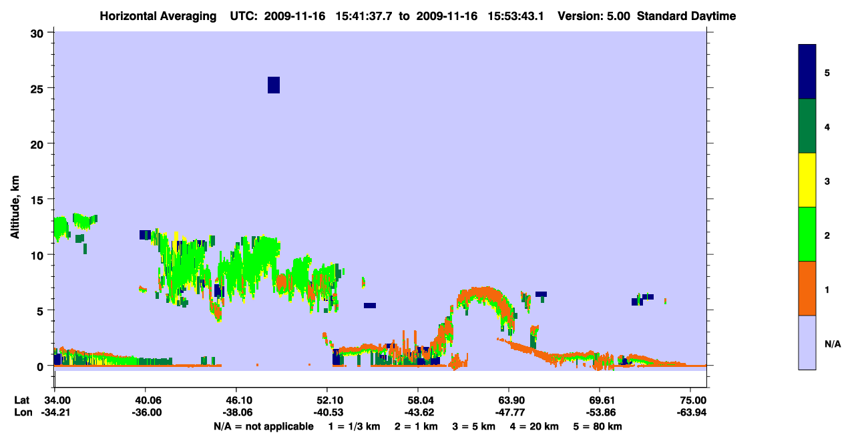Click the color bar label '5'

(827, 72)
